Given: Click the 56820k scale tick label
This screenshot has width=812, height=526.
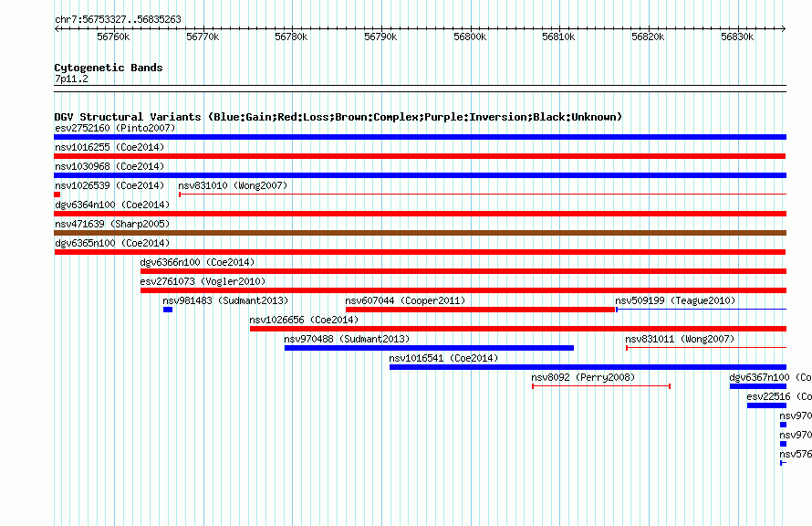Looking at the screenshot, I should tap(648, 37).
